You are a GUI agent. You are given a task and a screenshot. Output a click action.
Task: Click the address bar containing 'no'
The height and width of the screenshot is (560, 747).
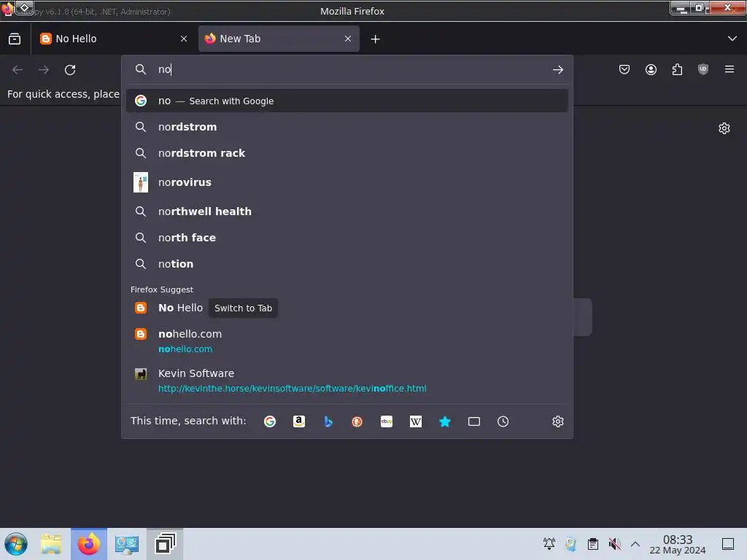(x=347, y=69)
